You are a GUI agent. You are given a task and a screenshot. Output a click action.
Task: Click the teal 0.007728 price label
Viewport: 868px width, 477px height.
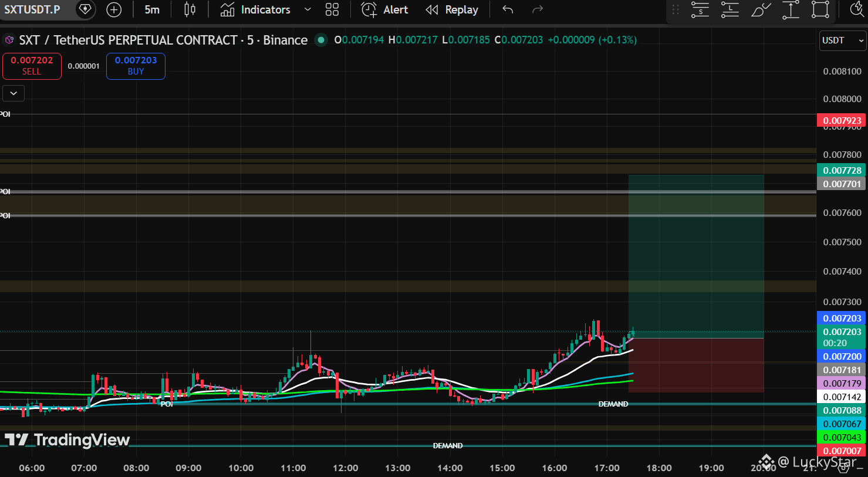842,170
